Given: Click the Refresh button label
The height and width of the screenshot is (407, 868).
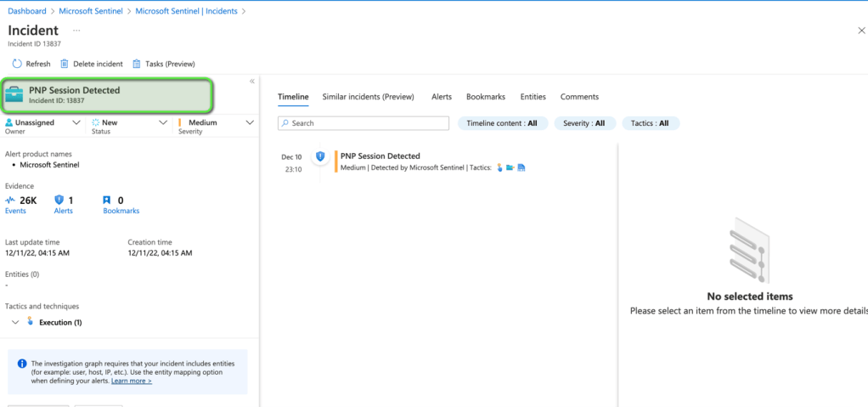Looking at the screenshot, I should (x=38, y=65).
